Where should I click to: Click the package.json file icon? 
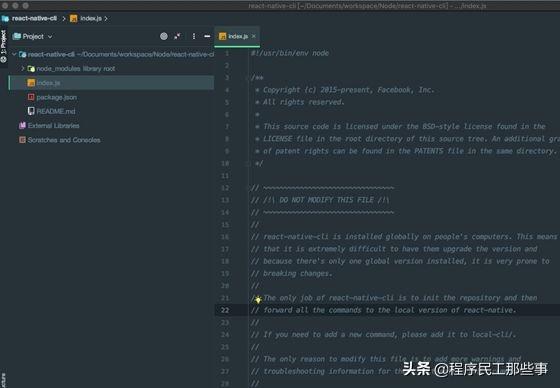[31, 97]
